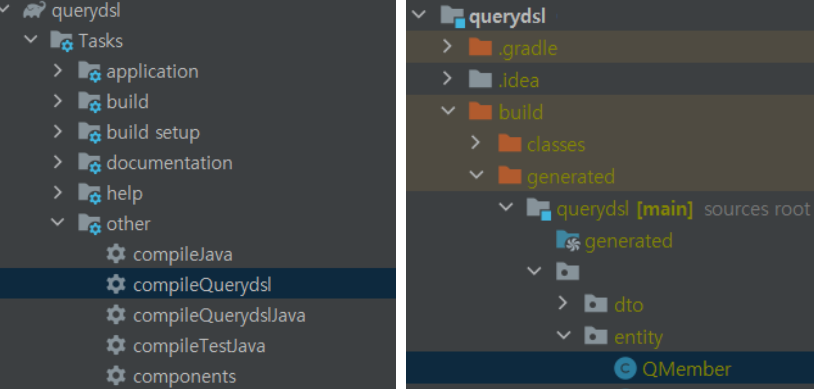Click the compileJava gear icon

coord(115,254)
